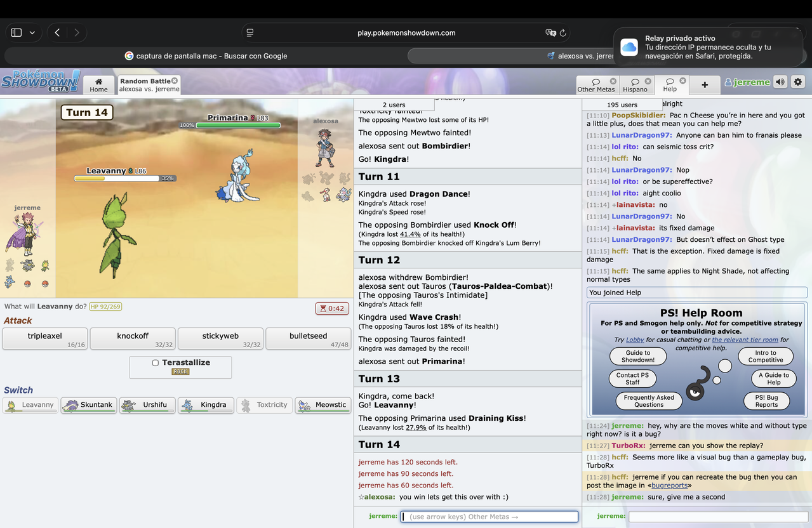812x528 pixels.
Task: Close the Random Battle tab
Action: (175, 81)
